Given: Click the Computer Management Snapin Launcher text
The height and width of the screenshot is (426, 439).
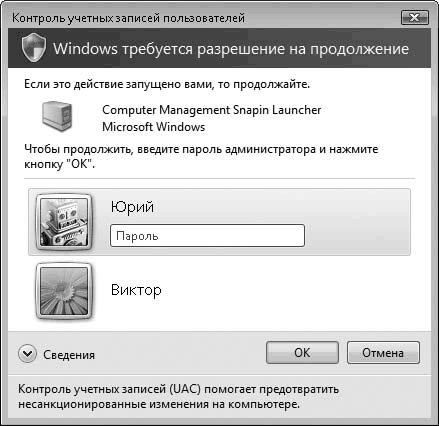Looking at the screenshot, I should (211, 110).
